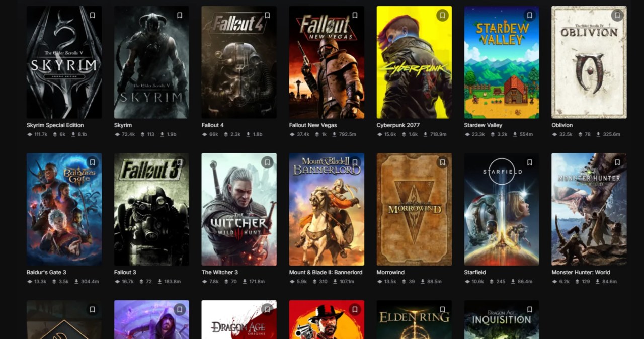644x339 pixels.
Task: Click Stardew Valley's 23.3k mods count
Action: pyautogui.click(x=475, y=135)
